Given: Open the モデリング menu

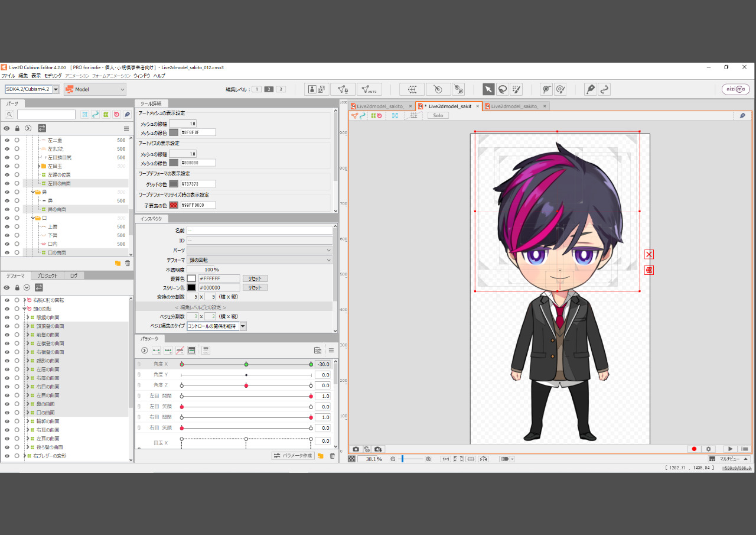Looking at the screenshot, I should 53,76.
